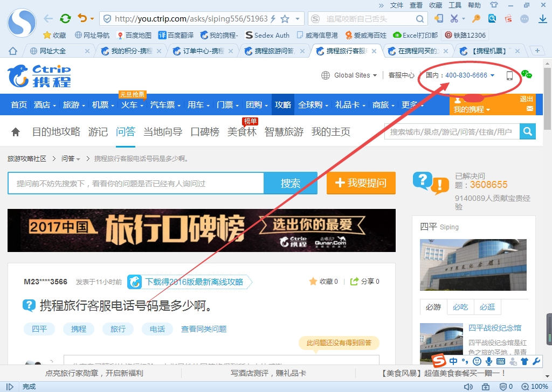Click the 客服中心 link

click(x=401, y=75)
